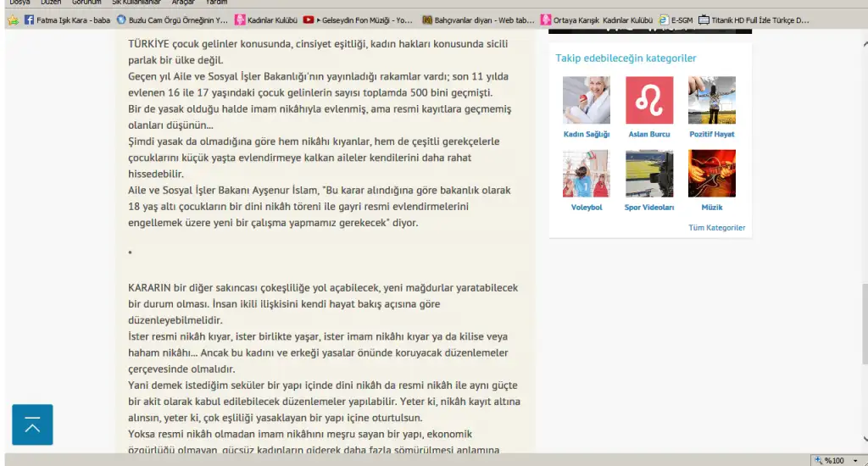Open Ortaya Karışık Kadınlar Kulübü bookmark

pos(597,20)
